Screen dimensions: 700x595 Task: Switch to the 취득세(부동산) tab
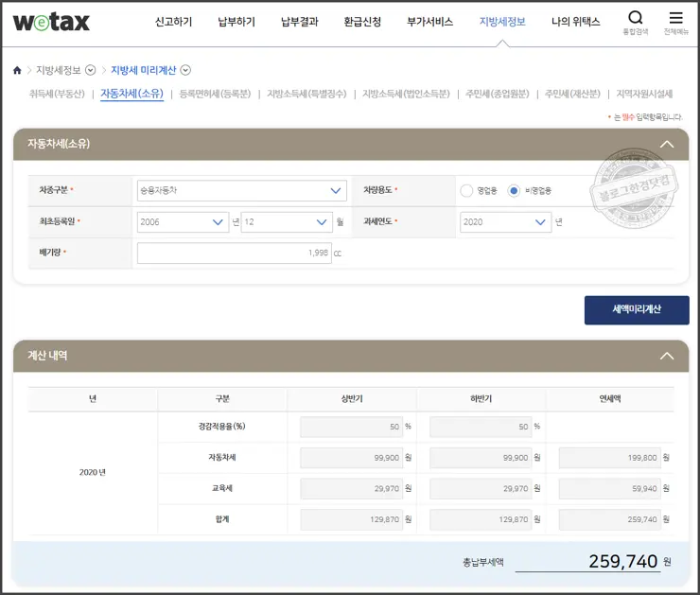[x=57, y=94]
